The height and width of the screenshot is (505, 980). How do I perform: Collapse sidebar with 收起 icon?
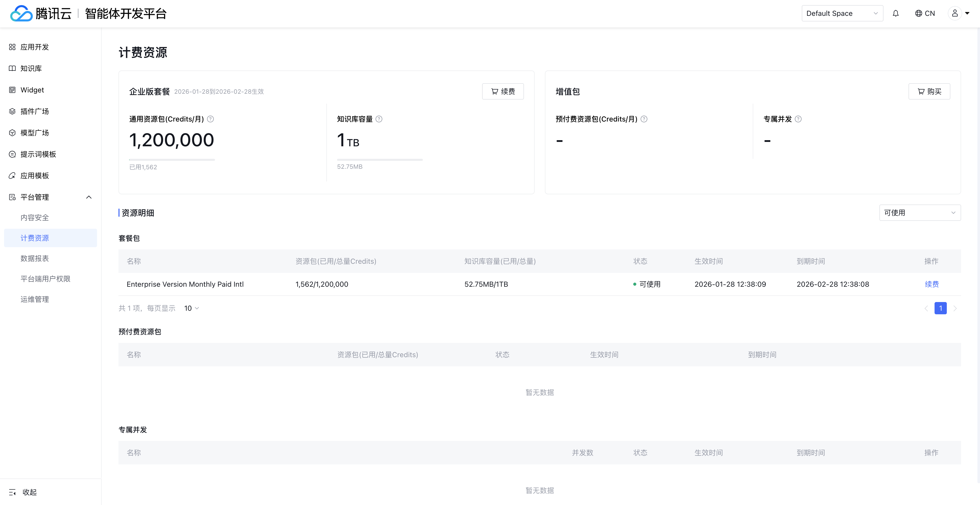point(13,492)
